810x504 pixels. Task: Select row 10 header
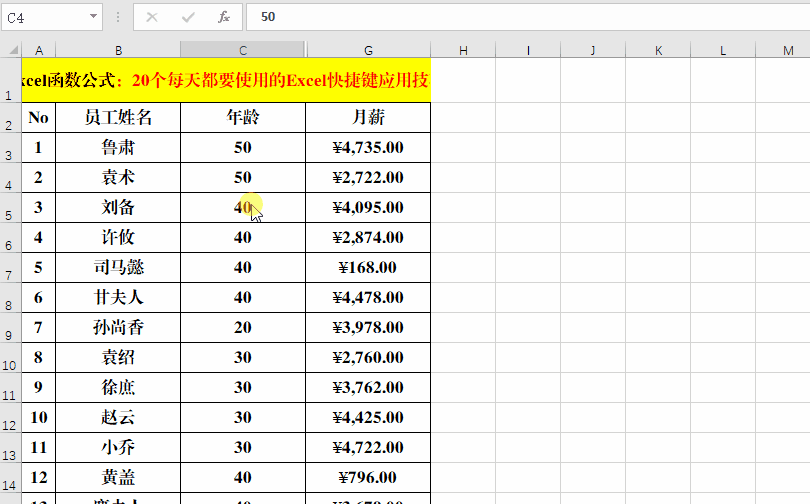(9, 358)
